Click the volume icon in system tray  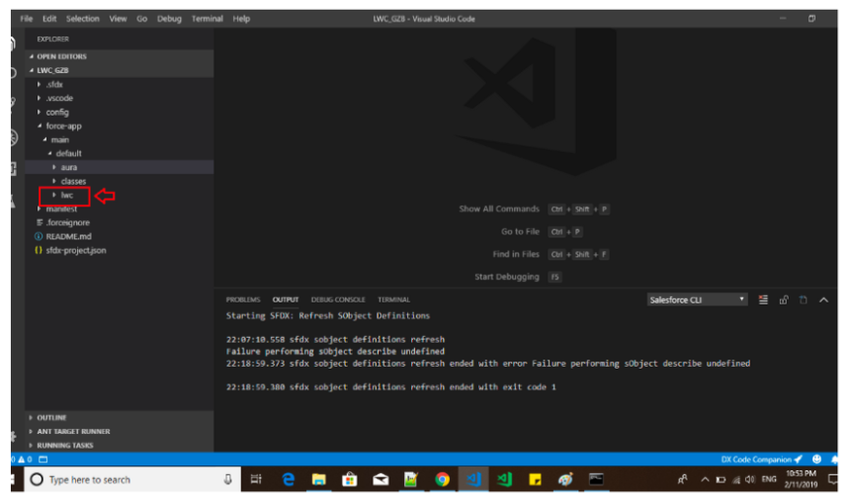point(750,479)
